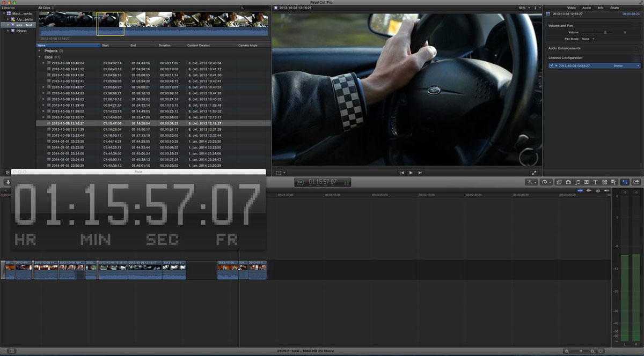Open the Enhancements magic wand menu
Viewport: 644px width, 356px height.
(x=531, y=182)
